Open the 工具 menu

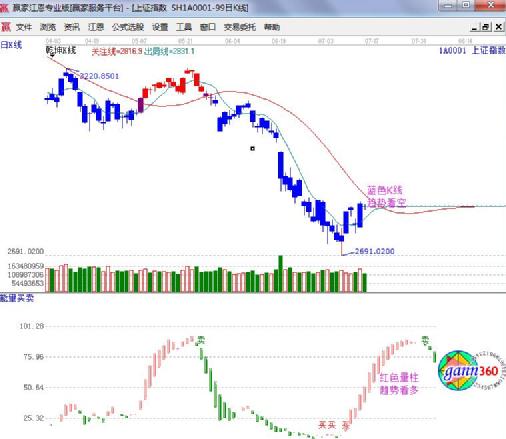[x=184, y=27]
